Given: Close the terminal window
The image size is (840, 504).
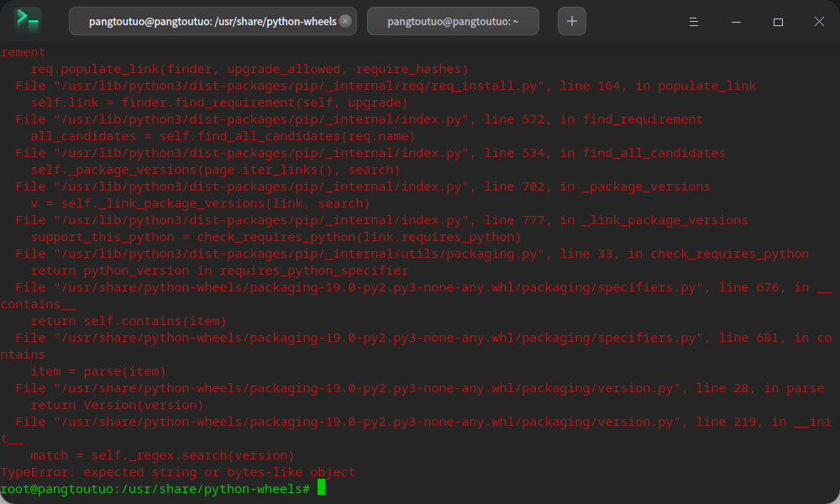Looking at the screenshot, I should click(x=819, y=22).
